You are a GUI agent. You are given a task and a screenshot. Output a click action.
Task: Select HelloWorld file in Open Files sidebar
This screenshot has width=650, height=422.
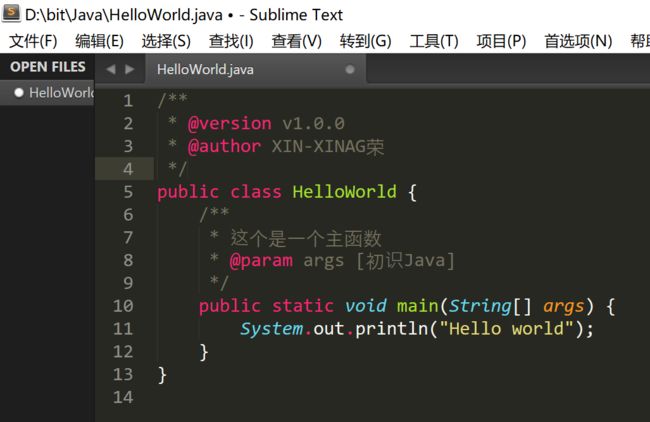pyautogui.click(x=47, y=92)
